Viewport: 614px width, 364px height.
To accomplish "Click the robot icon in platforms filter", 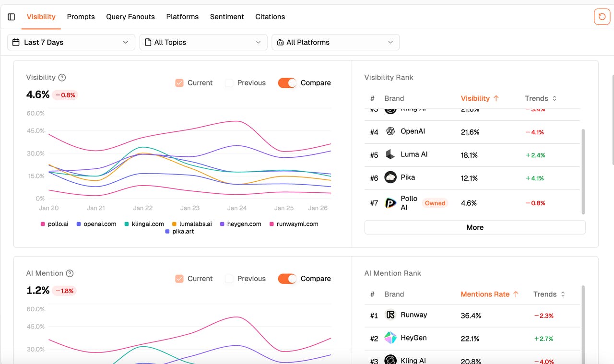I will (x=280, y=42).
